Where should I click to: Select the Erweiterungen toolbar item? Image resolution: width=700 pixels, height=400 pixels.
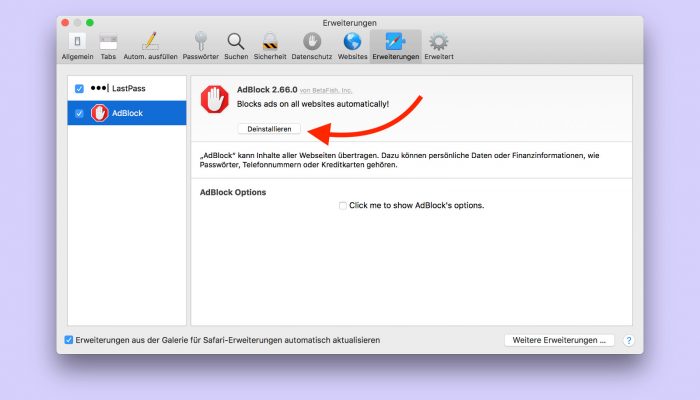click(x=396, y=46)
